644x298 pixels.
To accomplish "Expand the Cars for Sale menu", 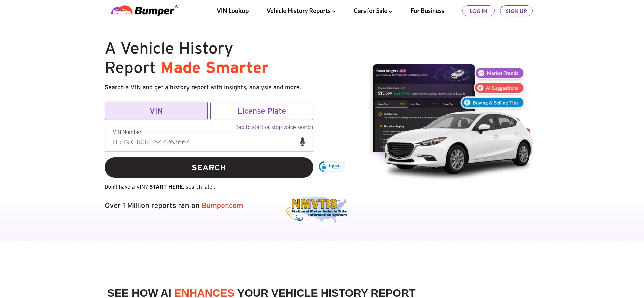I will 373,11.
